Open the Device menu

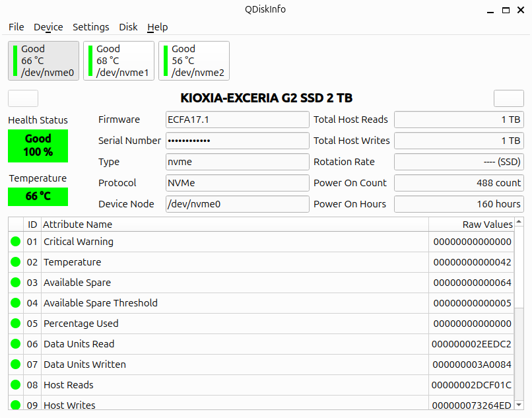coord(48,27)
